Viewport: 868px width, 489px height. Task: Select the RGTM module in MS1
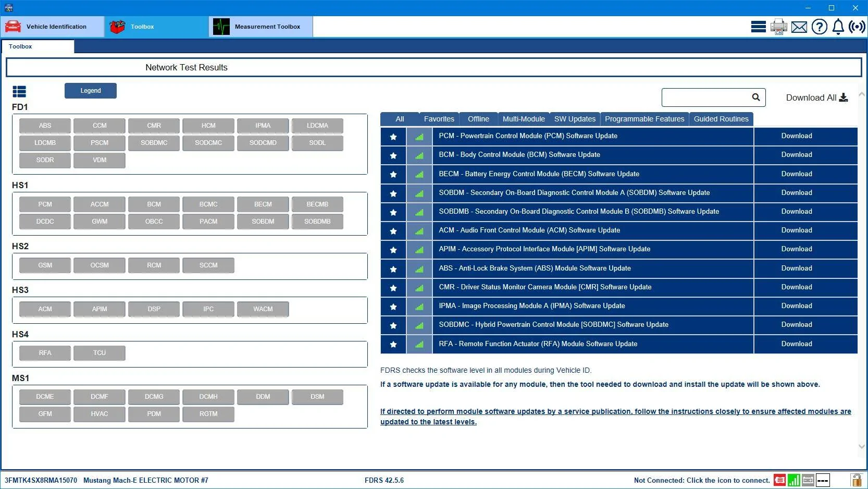coord(208,414)
